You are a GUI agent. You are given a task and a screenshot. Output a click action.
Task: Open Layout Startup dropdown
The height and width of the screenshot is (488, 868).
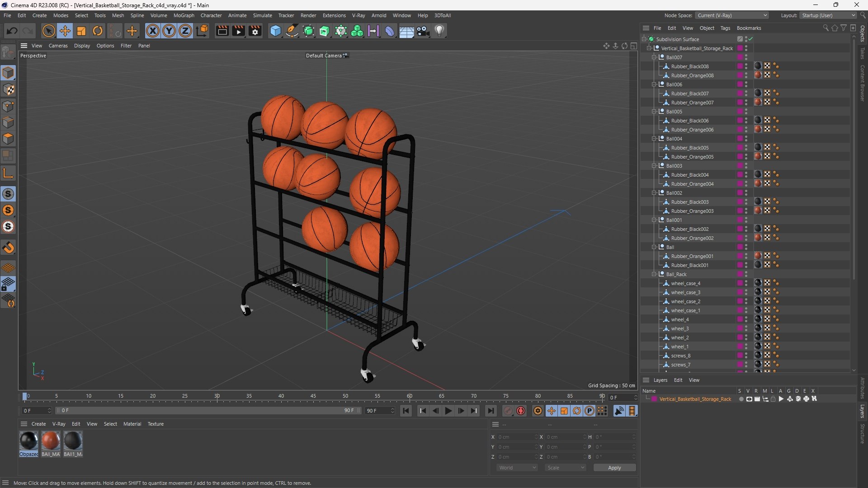(x=828, y=15)
